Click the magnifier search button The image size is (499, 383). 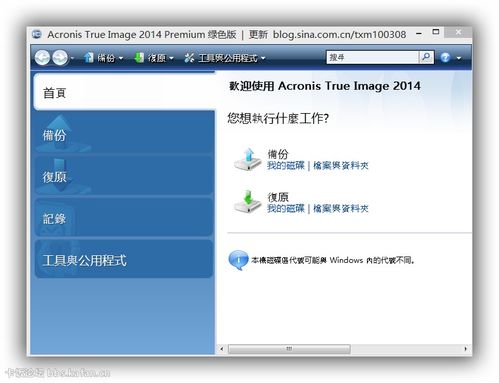(x=426, y=57)
